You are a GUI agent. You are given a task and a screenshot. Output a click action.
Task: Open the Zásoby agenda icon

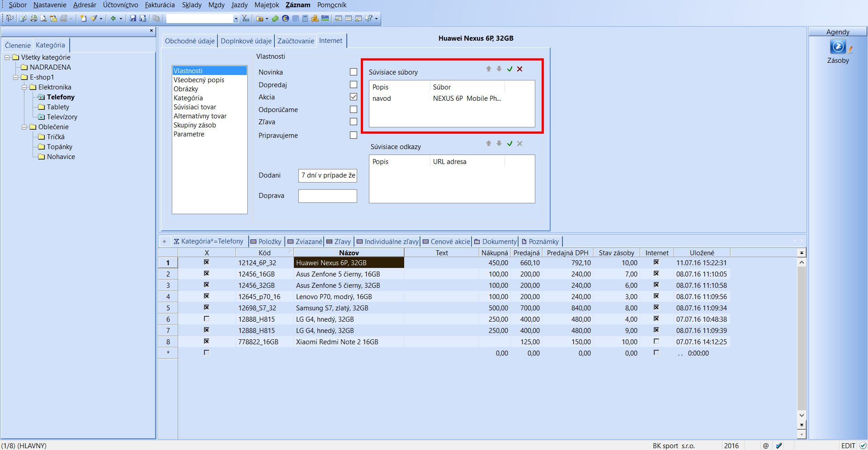coord(838,47)
